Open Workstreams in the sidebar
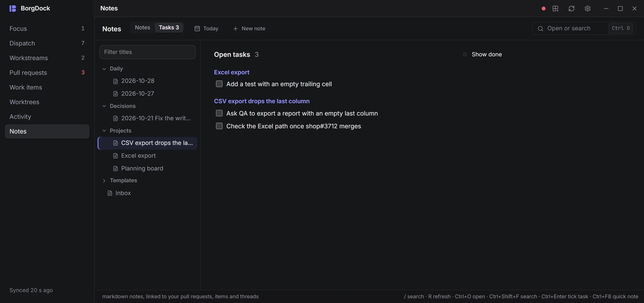Image resolution: width=644 pixels, height=303 pixels. pos(47,58)
